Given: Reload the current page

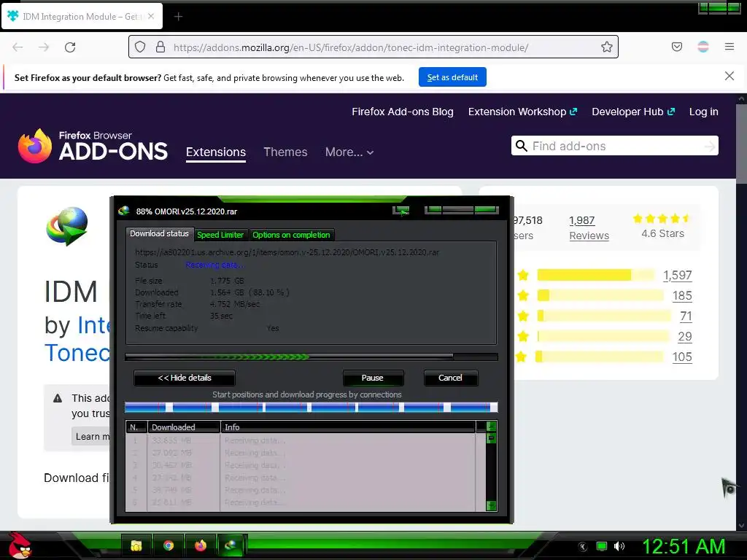Looking at the screenshot, I should pos(70,47).
